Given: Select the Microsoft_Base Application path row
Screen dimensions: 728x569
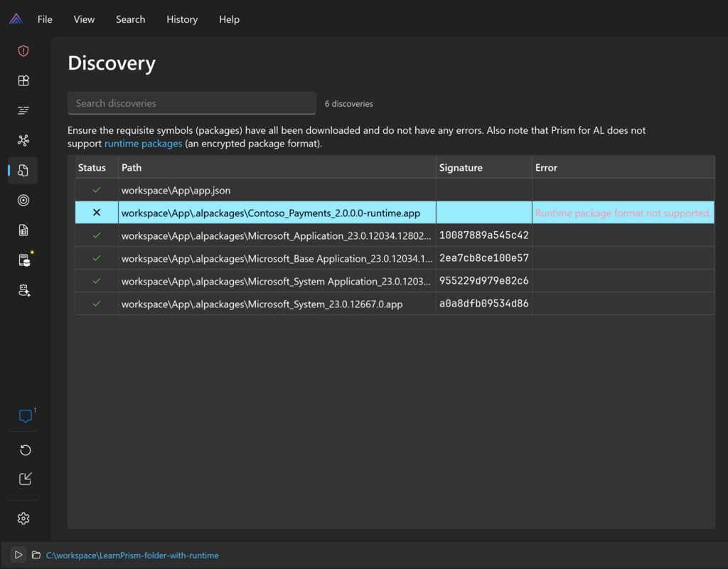Looking at the screenshot, I should tap(277, 258).
